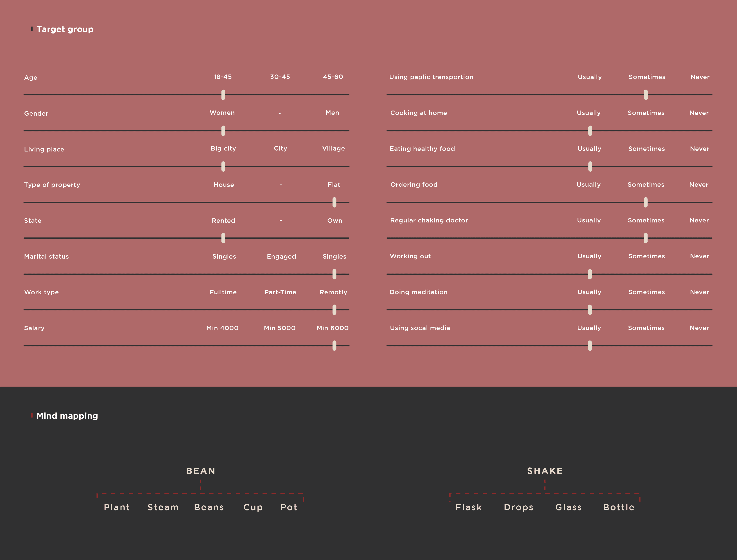Click the Salary slider handle
This screenshot has height=560, width=737.
tap(334, 346)
